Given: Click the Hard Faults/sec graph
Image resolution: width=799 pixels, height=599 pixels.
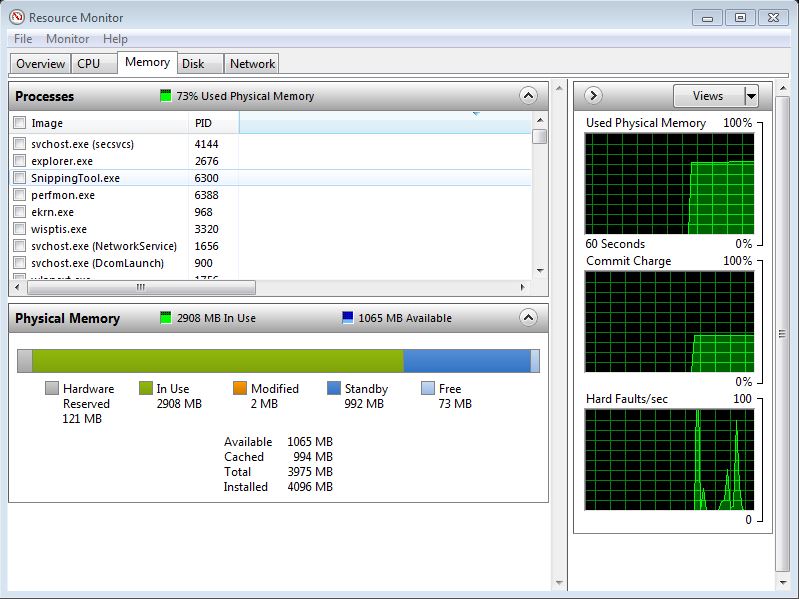Looking at the screenshot, I should tap(669, 459).
